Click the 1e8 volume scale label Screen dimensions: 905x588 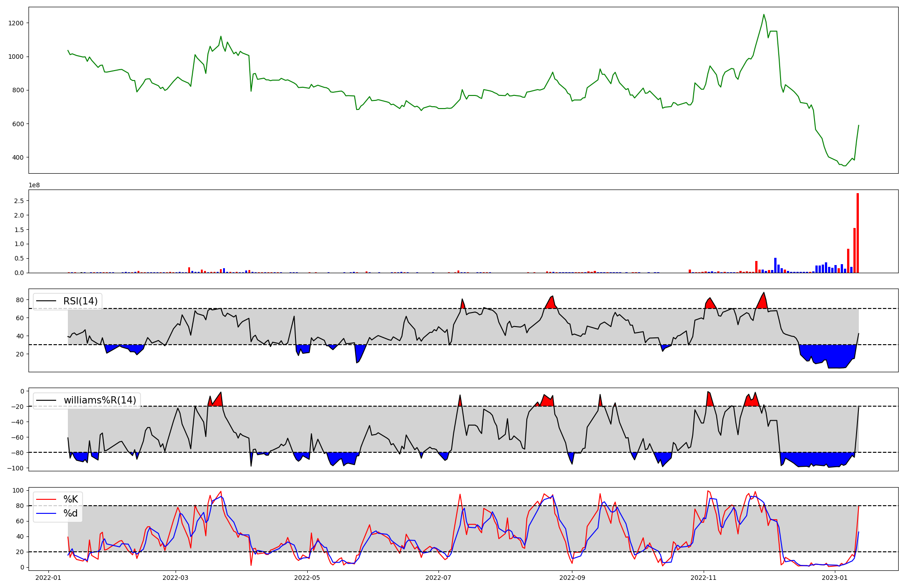(x=34, y=185)
